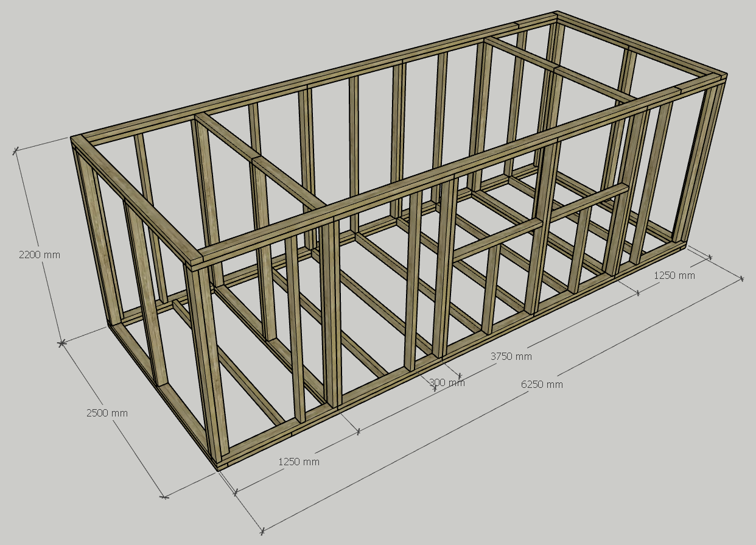The image size is (756, 545).
Task: Select the 1250 mm label at the far end of the frame
Action: 674,275
